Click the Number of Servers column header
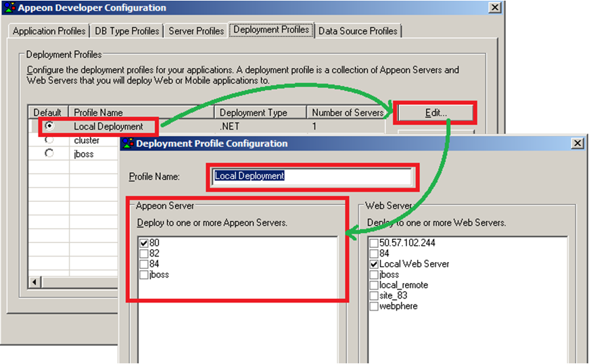This screenshot has width=589, height=364. (x=346, y=113)
